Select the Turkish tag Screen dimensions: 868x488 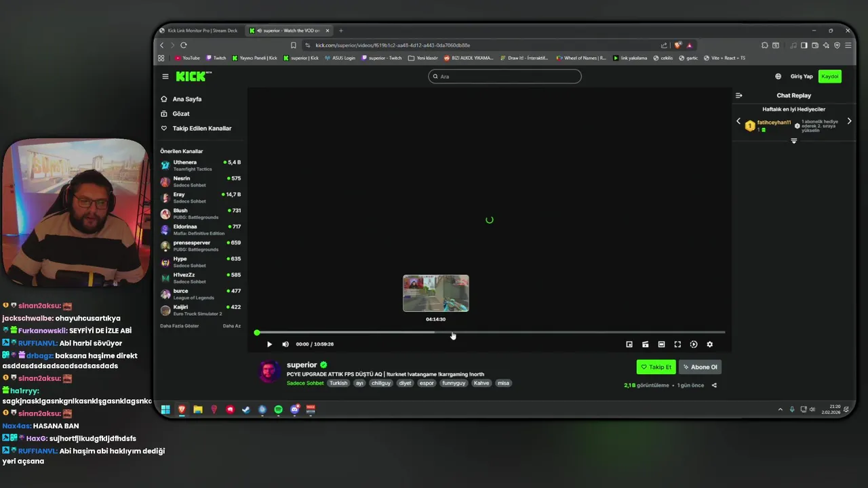coord(338,383)
